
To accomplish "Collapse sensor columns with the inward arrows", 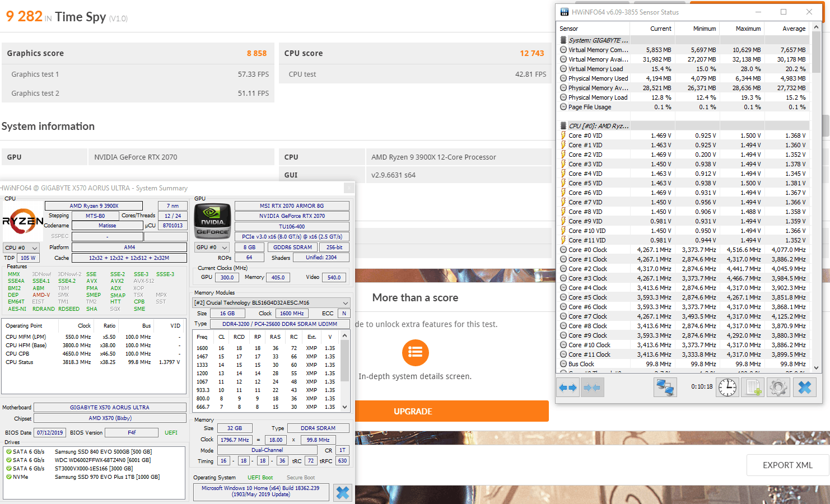I will pyautogui.click(x=592, y=388).
